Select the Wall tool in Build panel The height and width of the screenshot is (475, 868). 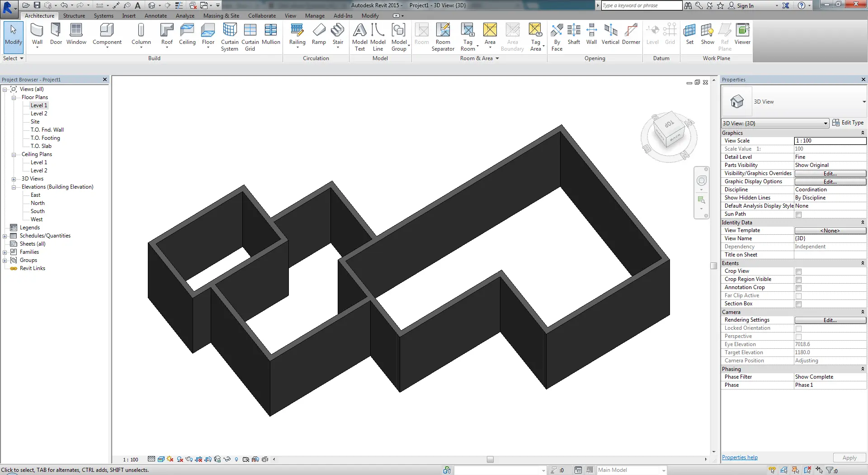[x=37, y=34]
